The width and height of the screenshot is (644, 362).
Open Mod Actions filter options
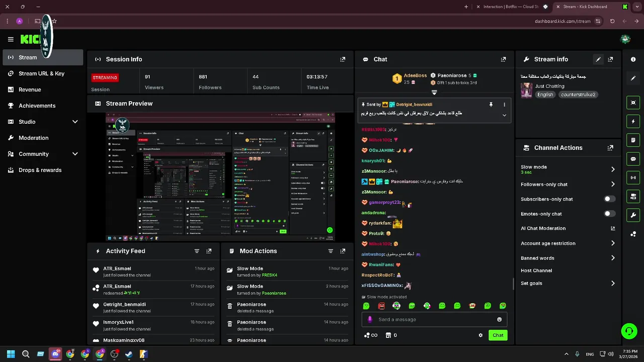pyautogui.click(x=331, y=251)
